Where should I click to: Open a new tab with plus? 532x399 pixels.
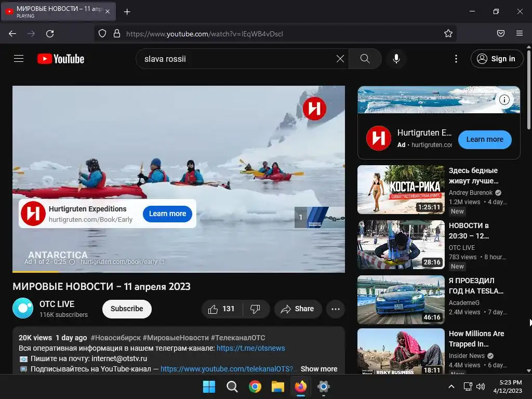(x=127, y=12)
